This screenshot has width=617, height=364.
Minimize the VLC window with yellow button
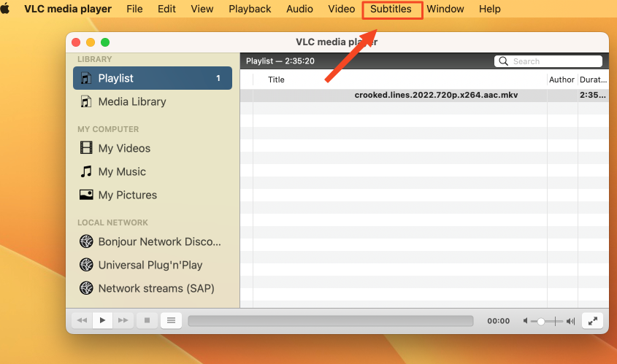pyautogui.click(x=91, y=42)
